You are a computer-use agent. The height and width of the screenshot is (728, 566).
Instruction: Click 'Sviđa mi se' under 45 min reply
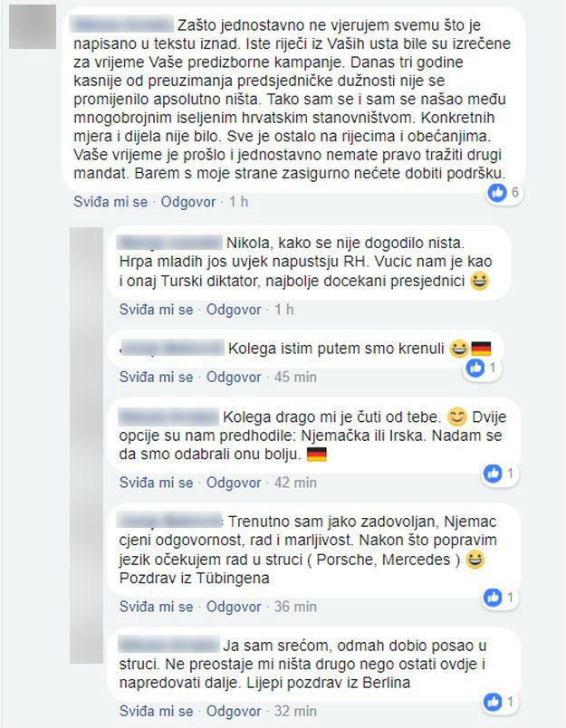(156, 377)
